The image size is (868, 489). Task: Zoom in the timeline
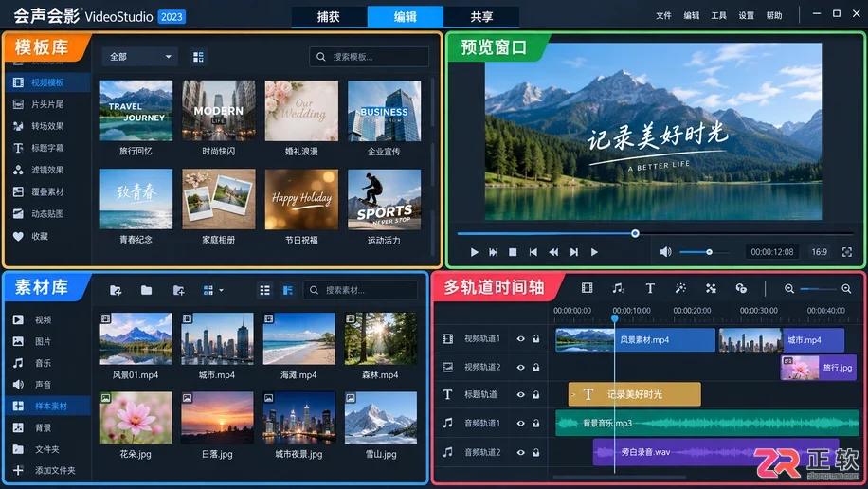click(846, 288)
